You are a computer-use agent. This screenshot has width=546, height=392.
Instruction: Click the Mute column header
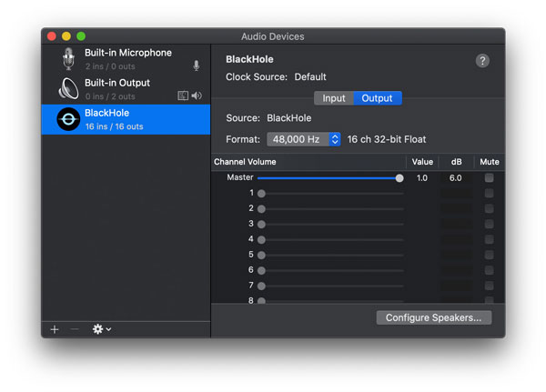(x=490, y=162)
